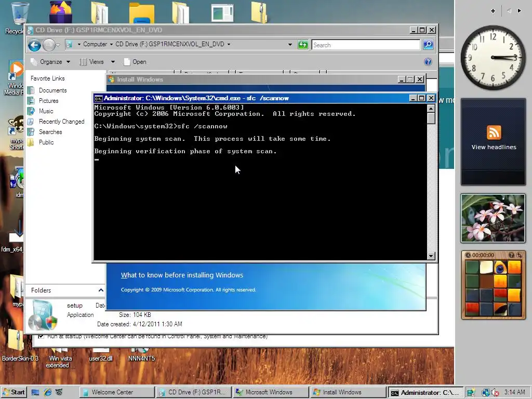The width and height of the screenshot is (532, 399).
Task: Click the picture puzzle show-picture question icon
Action: point(511,255)
